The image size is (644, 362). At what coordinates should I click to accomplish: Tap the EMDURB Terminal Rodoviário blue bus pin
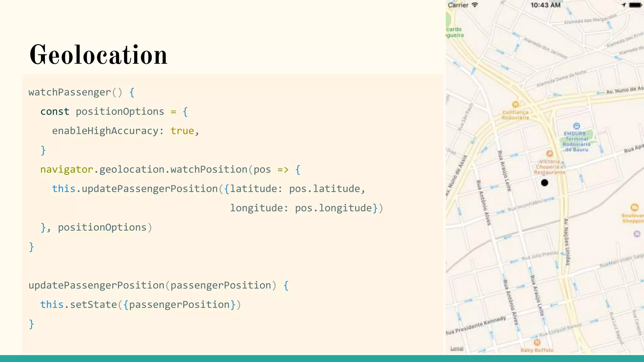coord(576,126)
